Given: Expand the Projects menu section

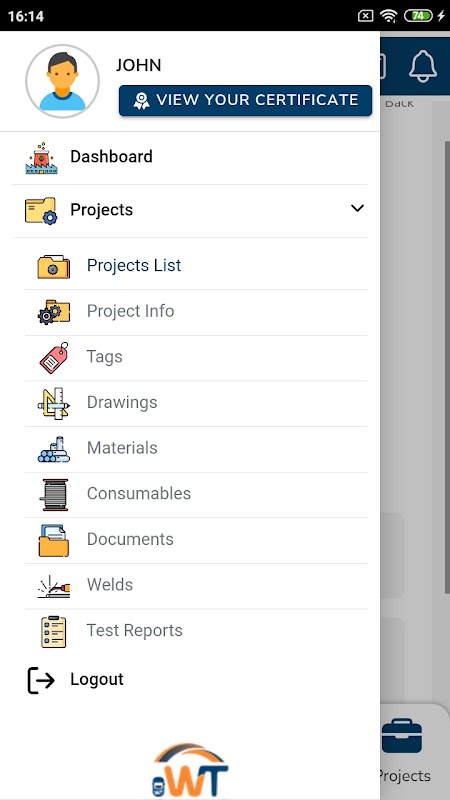Looking at the screenshot, I should [x=190, y=211].
